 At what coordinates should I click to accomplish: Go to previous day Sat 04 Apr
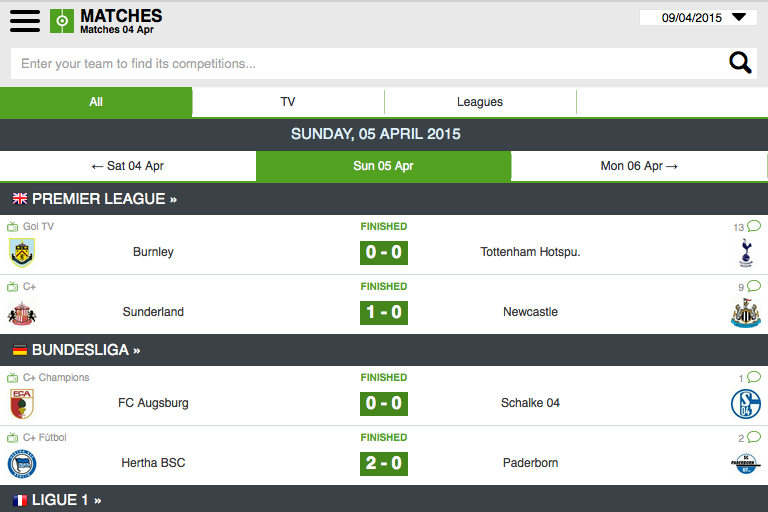coord(128,166)
